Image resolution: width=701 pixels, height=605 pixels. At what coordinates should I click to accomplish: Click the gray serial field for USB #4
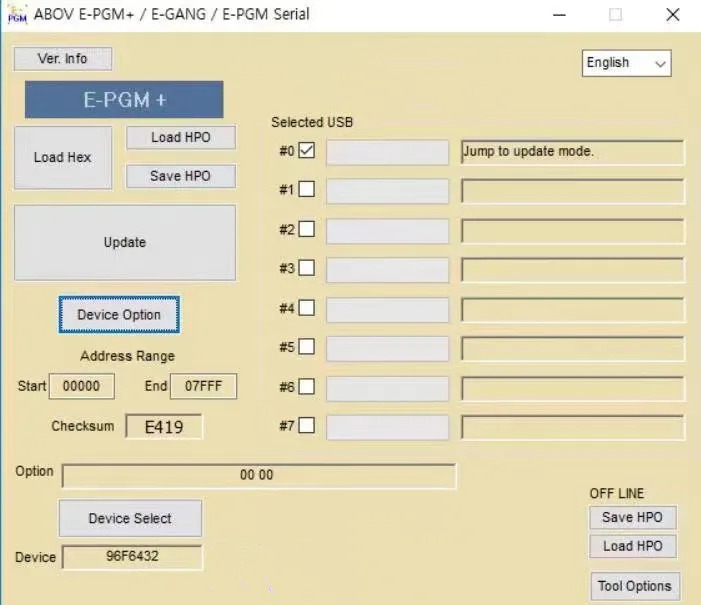point(387,310)
